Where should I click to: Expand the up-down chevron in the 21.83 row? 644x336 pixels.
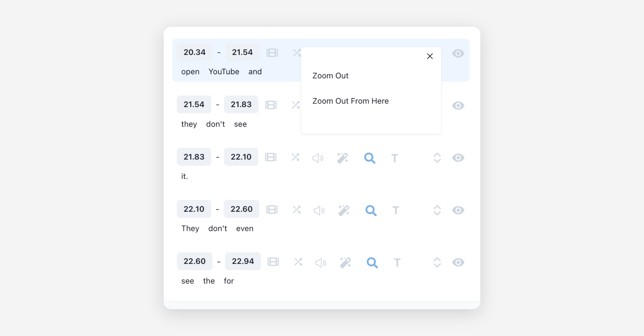437,158
